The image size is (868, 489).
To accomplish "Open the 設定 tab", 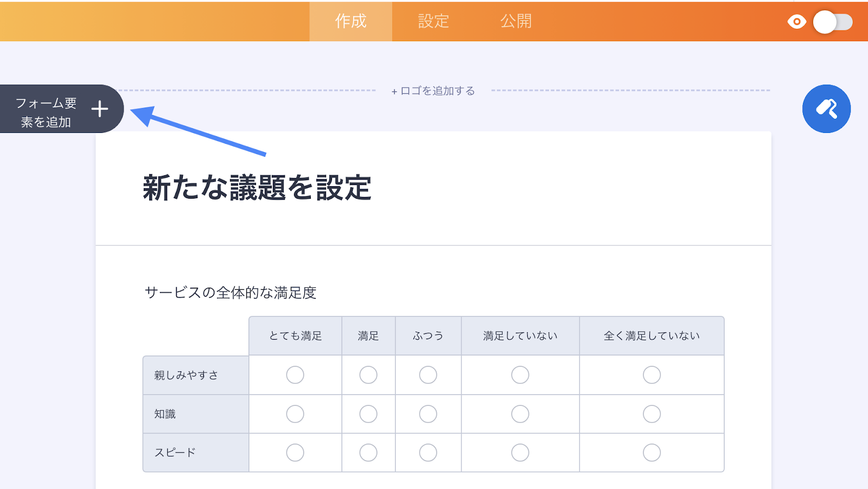I will [x=433, y=21].
